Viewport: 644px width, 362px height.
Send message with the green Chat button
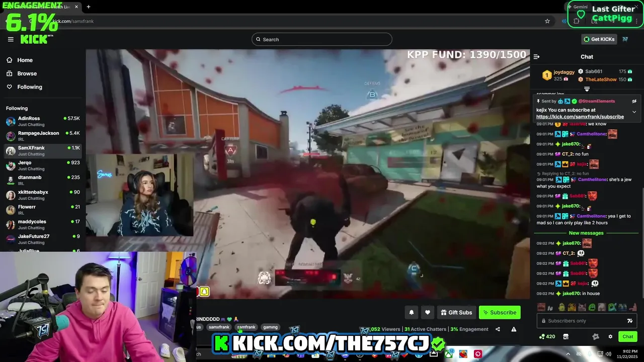(628, 336)
